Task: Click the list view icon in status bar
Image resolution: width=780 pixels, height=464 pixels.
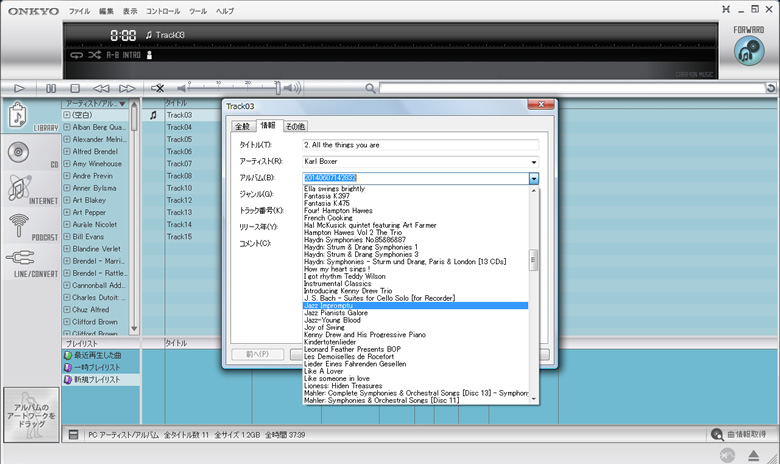Action: pos(73,435)
